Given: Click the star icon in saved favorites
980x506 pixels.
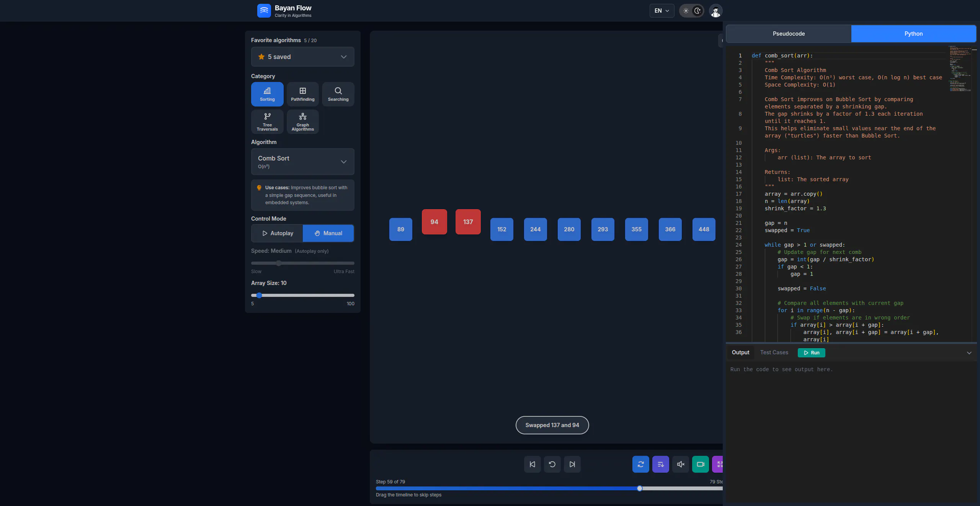Looking at the screenshot, I should click(x=261, y=57).
